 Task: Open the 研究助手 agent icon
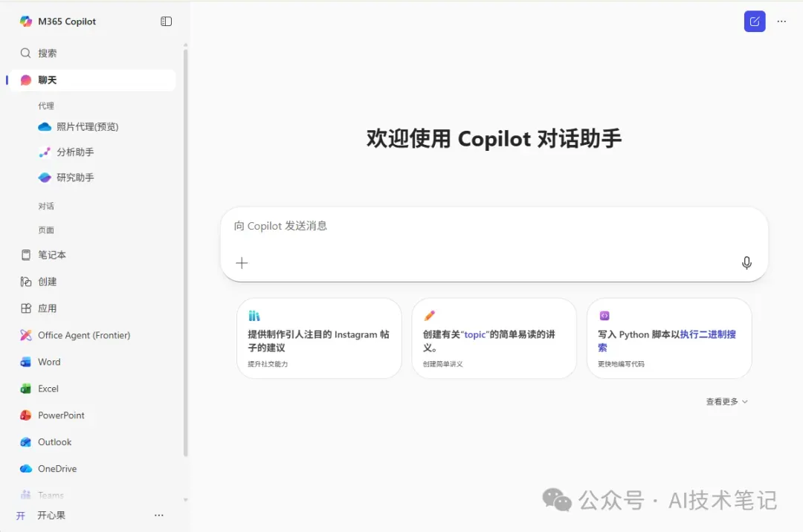[x=45, y=178]
